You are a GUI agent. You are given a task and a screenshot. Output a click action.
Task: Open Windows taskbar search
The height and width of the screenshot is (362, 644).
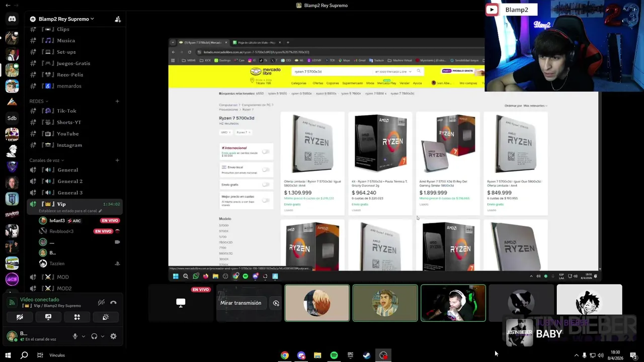click(x=24, y=355)
